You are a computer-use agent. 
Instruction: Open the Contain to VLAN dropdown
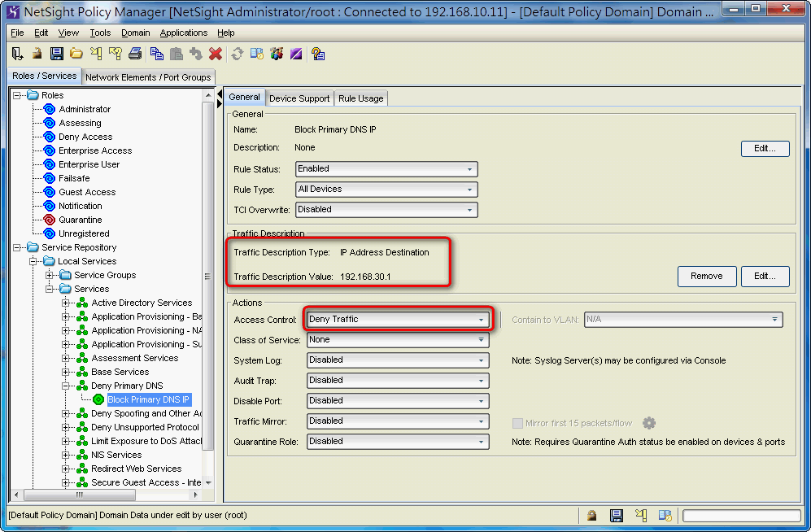tap(683, 320)
